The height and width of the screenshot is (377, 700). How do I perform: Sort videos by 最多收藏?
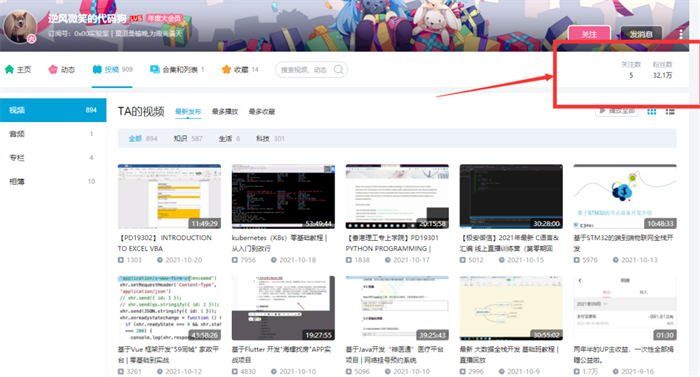[262, 111]
